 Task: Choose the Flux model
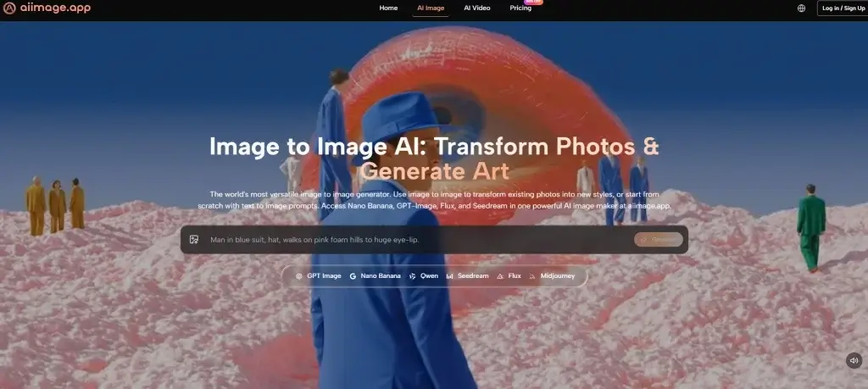click(x=509, y=276)
